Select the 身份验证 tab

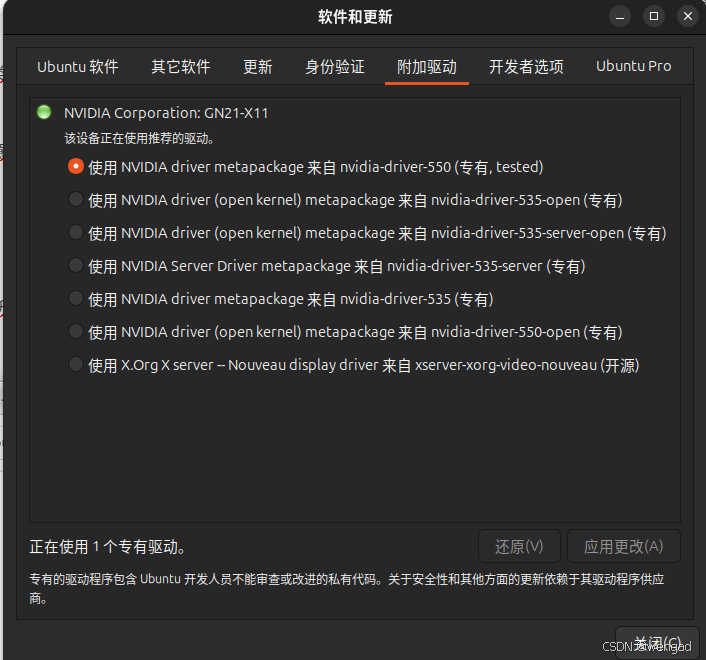[x=335, y=67]
